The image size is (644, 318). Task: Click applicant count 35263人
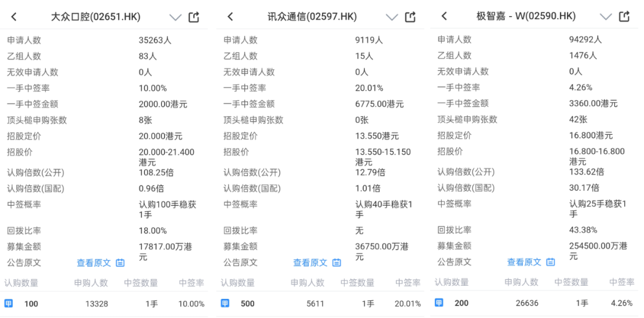click(155, 40)
